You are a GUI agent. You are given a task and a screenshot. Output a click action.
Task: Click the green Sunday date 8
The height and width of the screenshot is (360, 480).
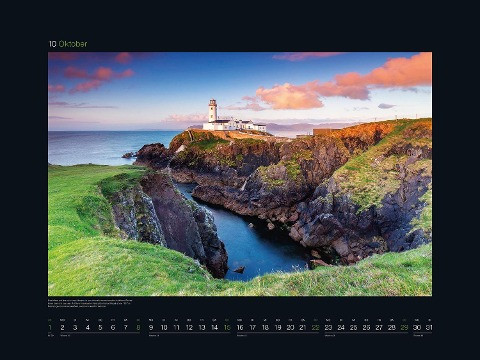click(x=138, y=327)
